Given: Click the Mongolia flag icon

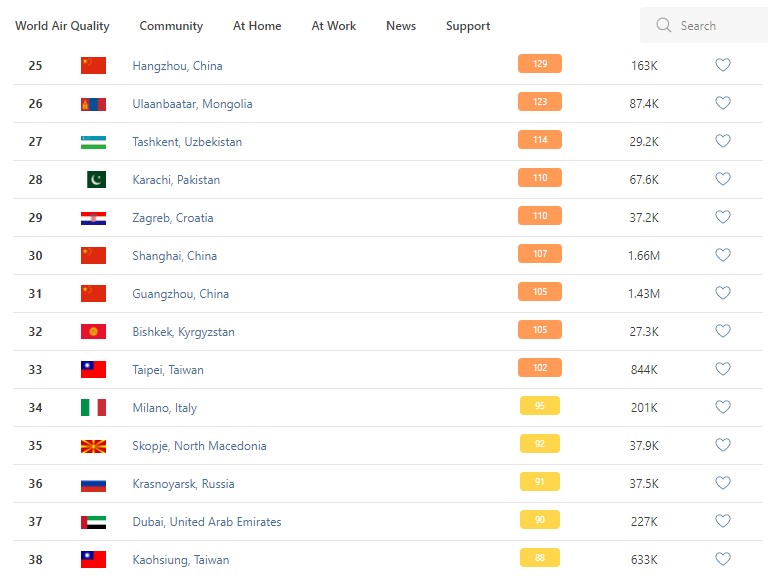Looking at the screenshot, I should click(x=93, y=104).
